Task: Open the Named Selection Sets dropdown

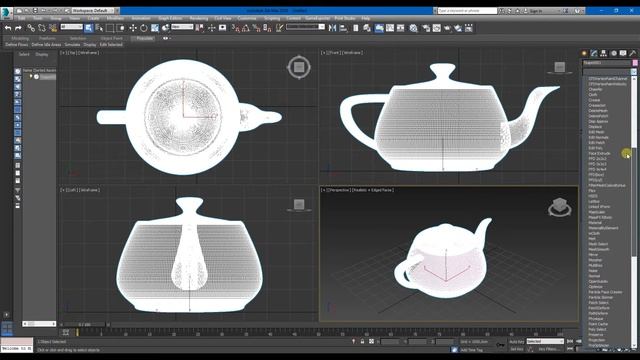Action: point(305,27)
